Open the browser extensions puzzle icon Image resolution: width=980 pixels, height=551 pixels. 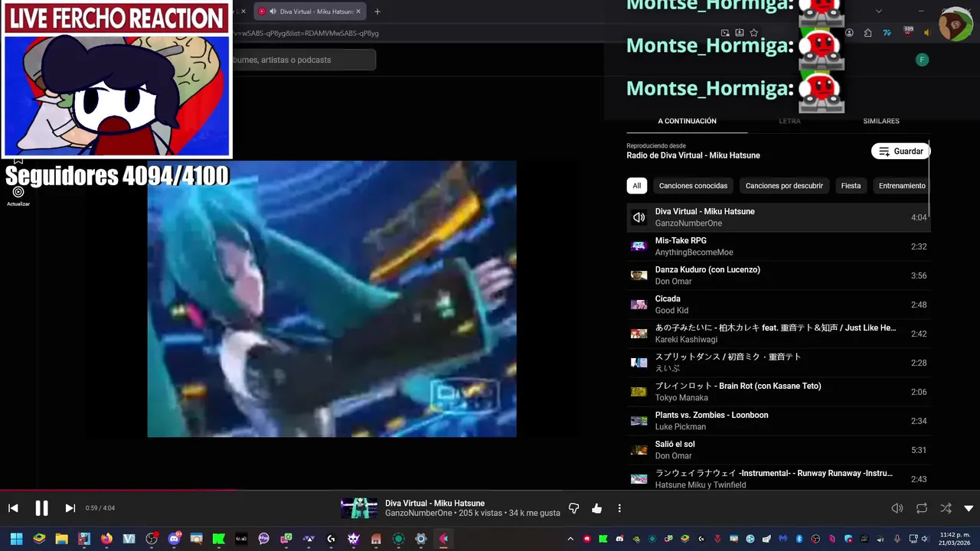[867, 33]
